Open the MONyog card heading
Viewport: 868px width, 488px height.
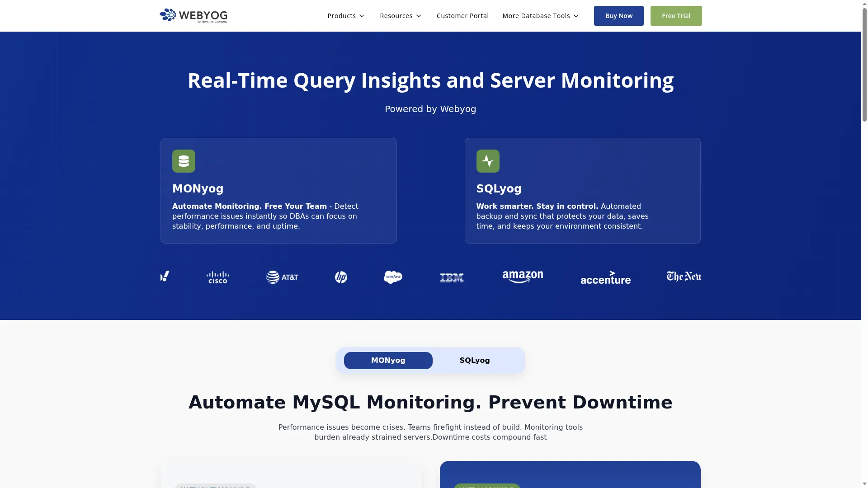pos(198,189)
